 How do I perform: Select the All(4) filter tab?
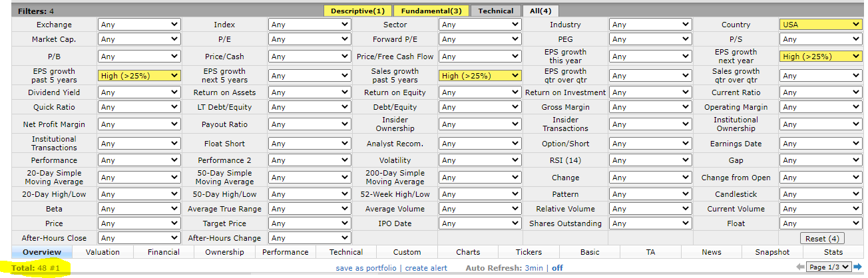pyautogui.click(x=540, y=11)
